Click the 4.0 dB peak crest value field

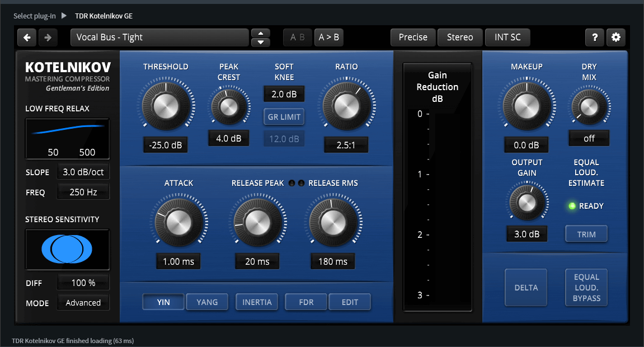coord(229,138)
